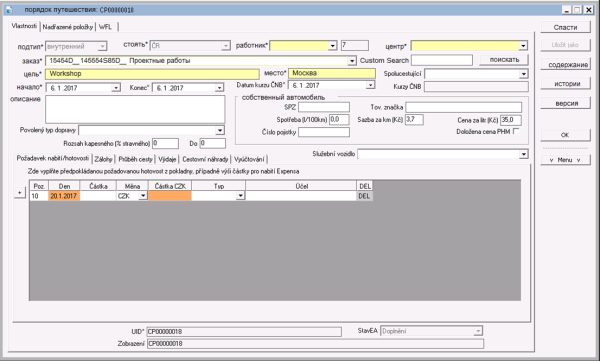
Task: Switch to the Vlastnosti tab
Action: point(24,26)
